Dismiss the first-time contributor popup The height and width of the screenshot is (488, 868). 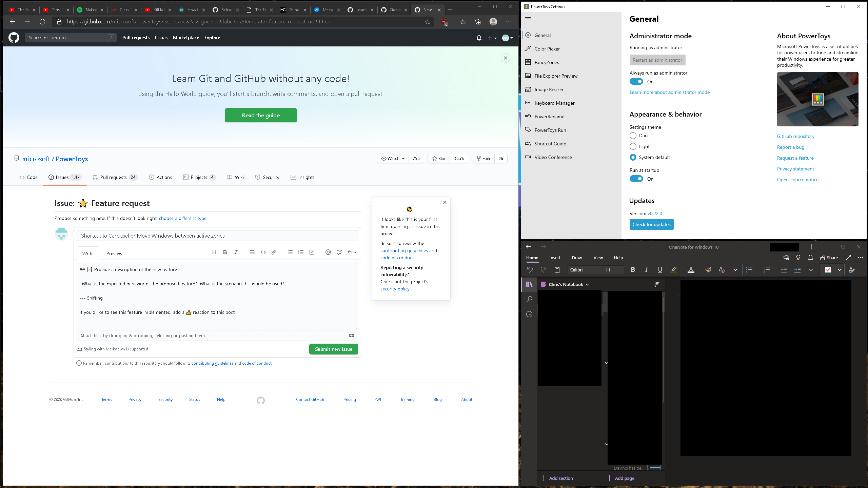coord(445,202)
